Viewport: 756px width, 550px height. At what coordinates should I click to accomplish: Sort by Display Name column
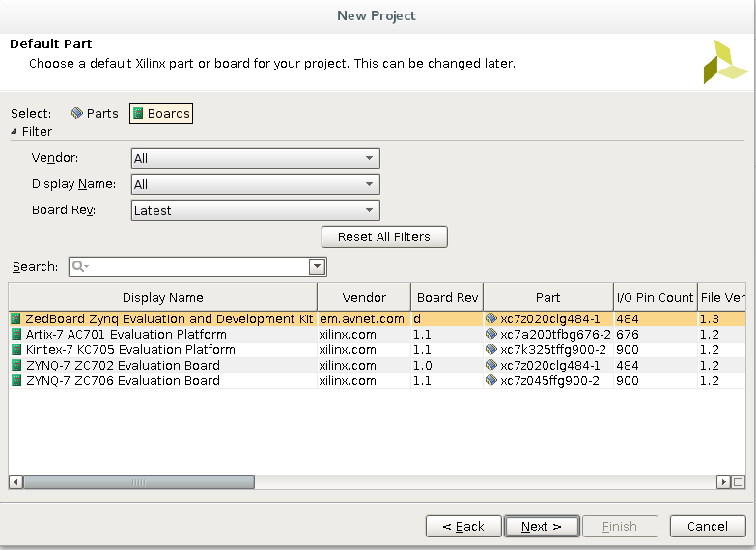(163, 297)
